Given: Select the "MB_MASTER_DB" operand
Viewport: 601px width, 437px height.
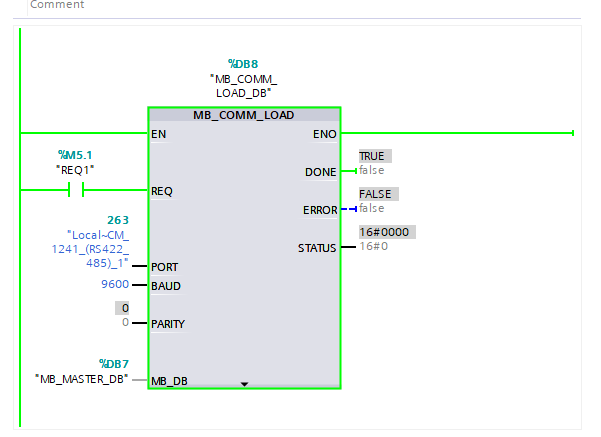Looking at the screenshot, I should click(x=82, y=379).
